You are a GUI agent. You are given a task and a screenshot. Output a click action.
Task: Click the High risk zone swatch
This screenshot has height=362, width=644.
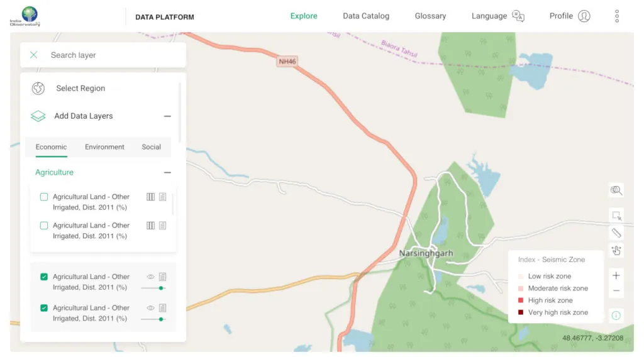pyautogui.click(x=521, y=300)
